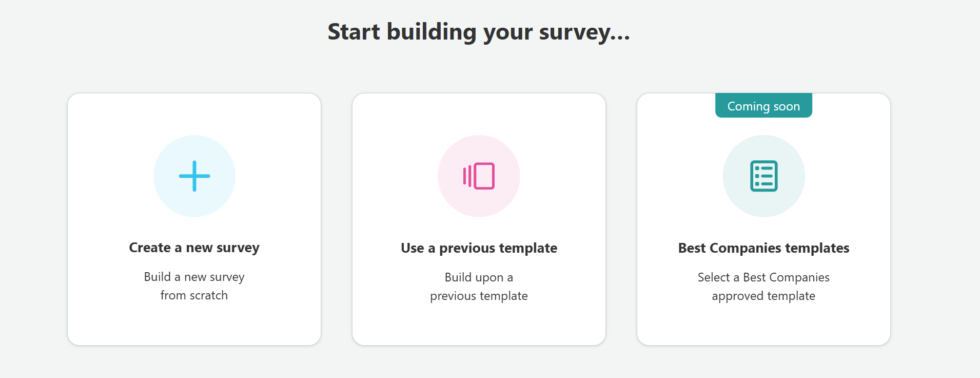Click the pink template pages icon
The image size is (980, 378).
[479, 176]
